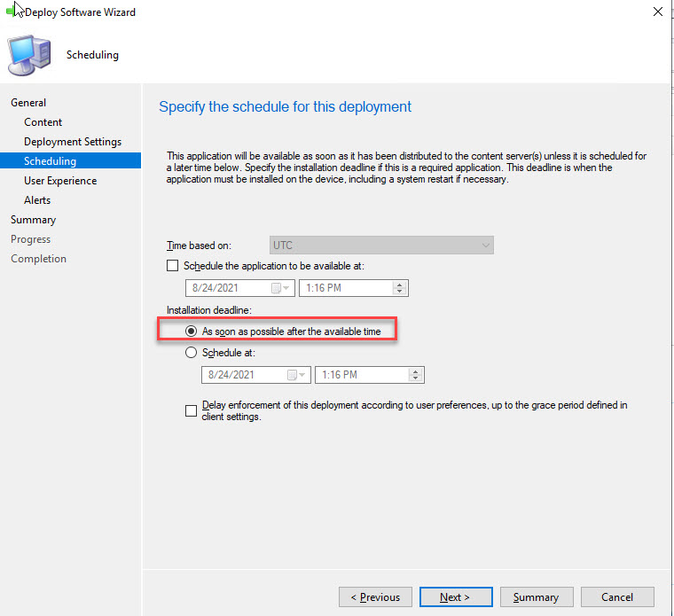Image resolution: width=674 pixels, height=616 pixels.
Task: Adjust available time spinner arrows
Action: [399, 288]
